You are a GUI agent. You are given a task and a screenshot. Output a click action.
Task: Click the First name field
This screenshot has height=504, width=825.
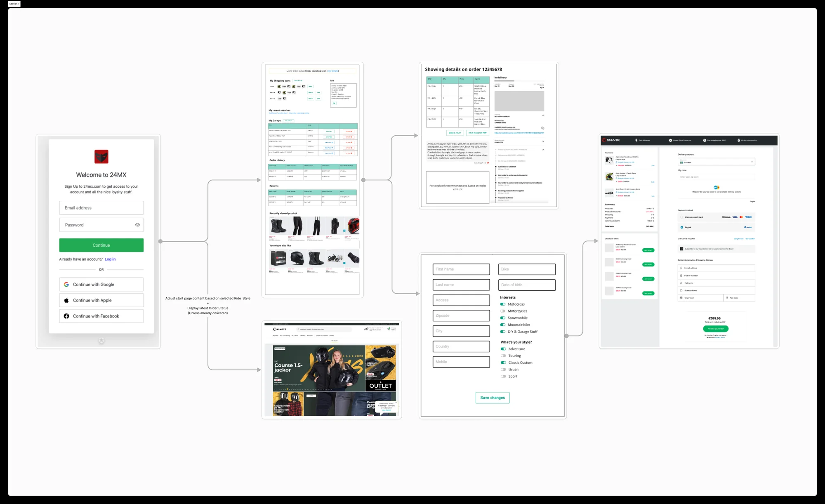(x=461, y=269)
